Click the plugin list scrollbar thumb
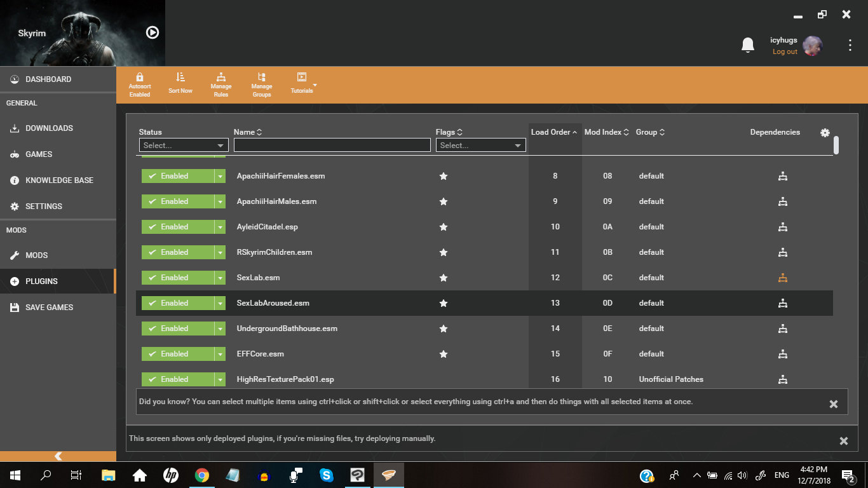This screenshot has height=488, width=868. (x=836, y=145)
